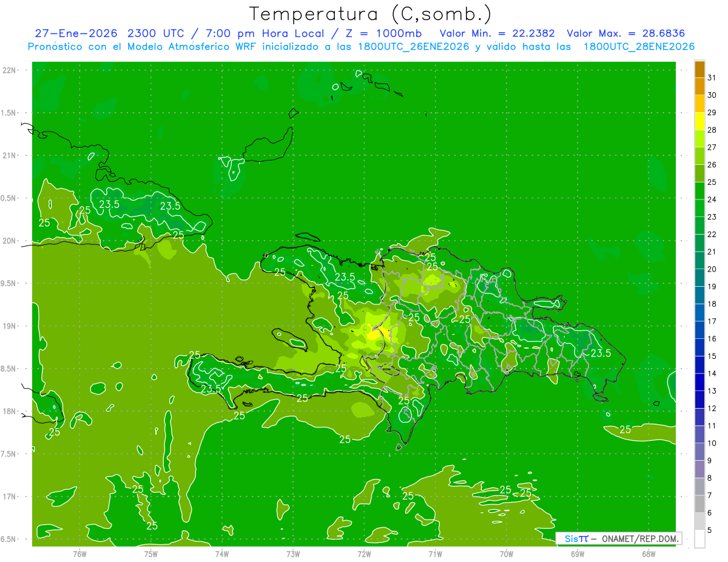Screen dimensions: 728x562
Task: Click the "Temperatura (C,somb.)" title
Action: [x=370, y=14]
